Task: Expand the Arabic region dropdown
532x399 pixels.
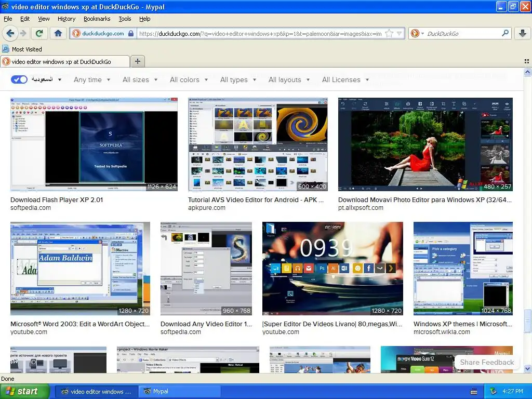Action: [x=46, y=79]
